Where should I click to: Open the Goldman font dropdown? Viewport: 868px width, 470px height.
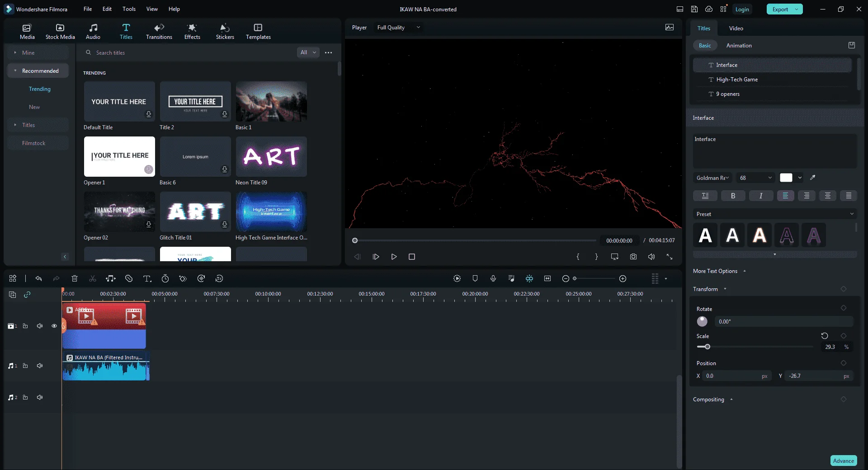713,178
